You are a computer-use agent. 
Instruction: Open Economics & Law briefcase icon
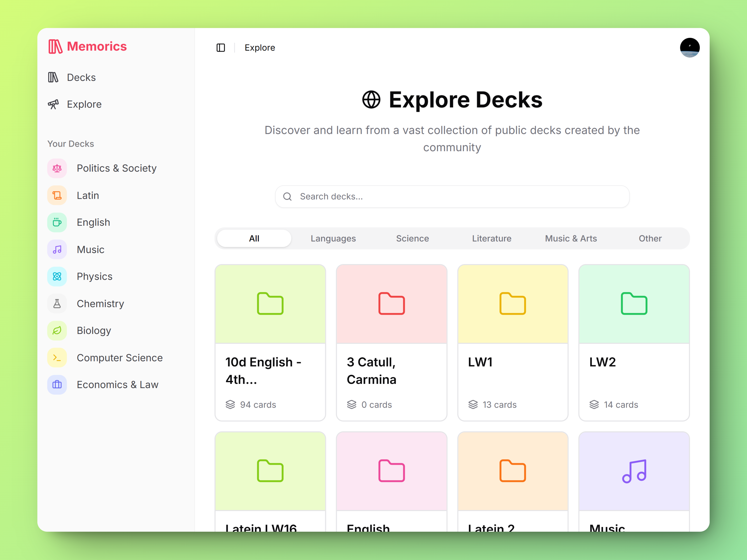(x=57, y=385)
